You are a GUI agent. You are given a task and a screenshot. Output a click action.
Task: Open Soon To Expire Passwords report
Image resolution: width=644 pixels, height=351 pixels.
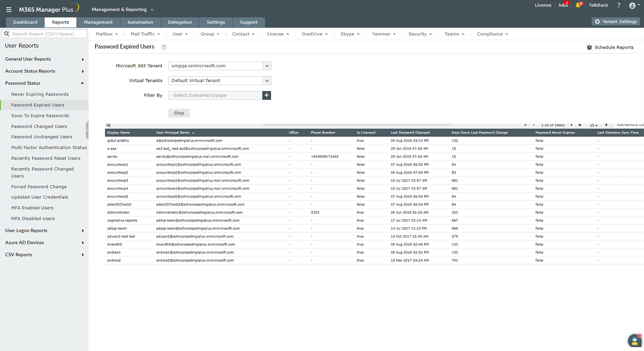point(40,116)
